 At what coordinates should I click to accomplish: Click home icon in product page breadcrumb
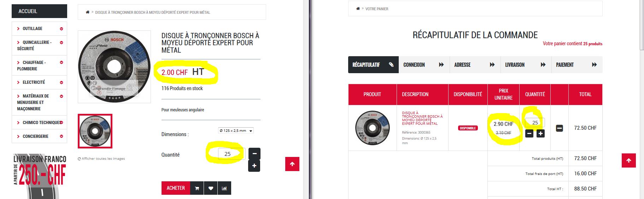[88, 12]
